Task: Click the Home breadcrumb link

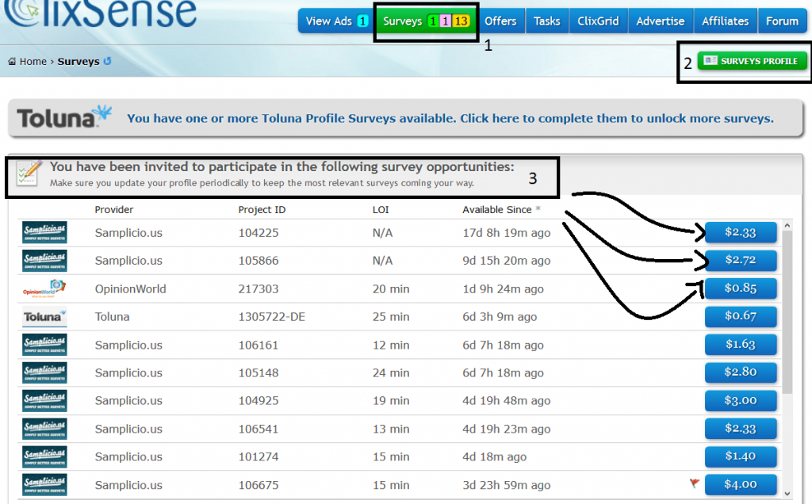Action: point(33,62)
